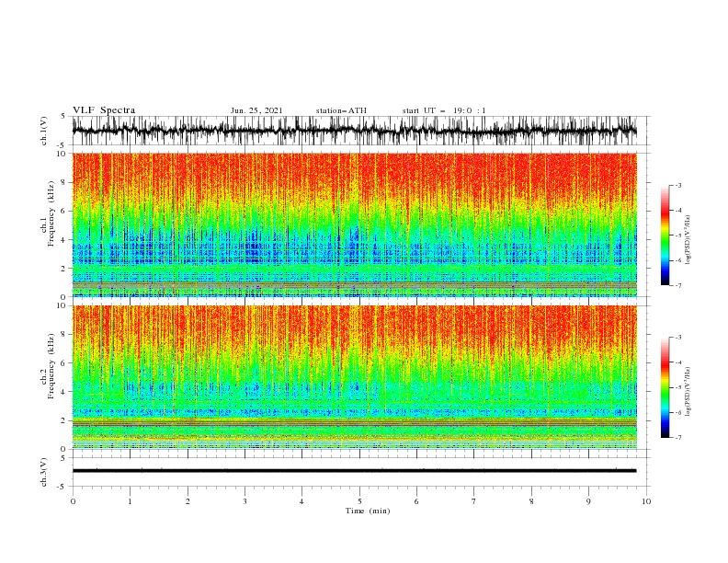Screen dimensions: 728x563
Task: Click the "-7" label on ch.2 color bar
Action: click(x=678, y=437)
